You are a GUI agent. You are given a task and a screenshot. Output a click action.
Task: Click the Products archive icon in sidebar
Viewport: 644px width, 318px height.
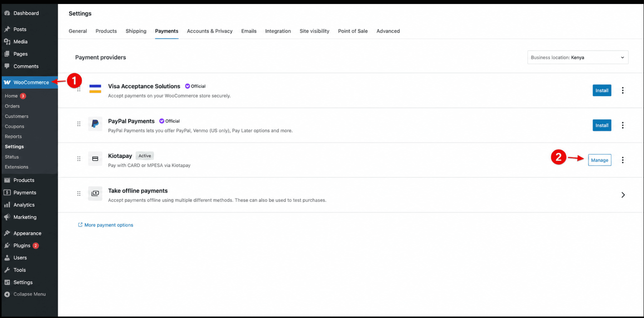pos(7,180)
